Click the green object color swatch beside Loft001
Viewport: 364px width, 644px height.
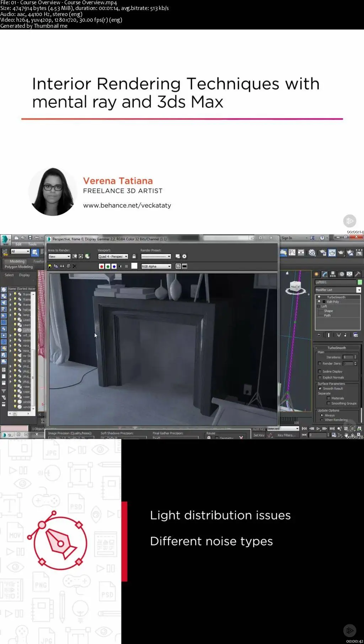click(x=360, y=282)
